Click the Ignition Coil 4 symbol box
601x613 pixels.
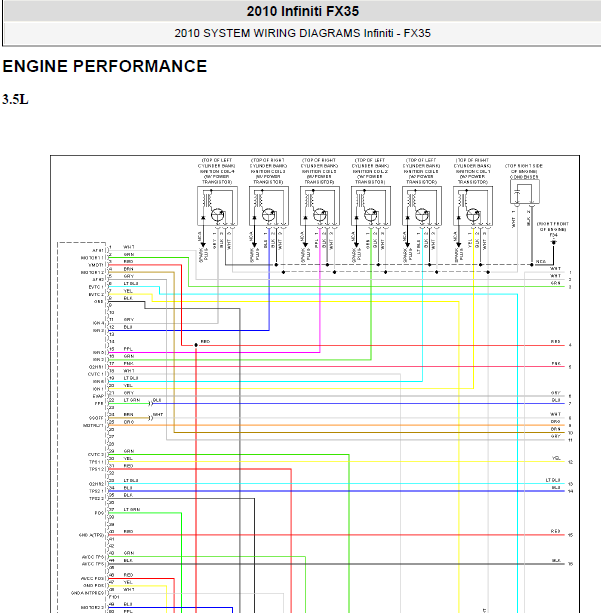click(217, 206)
